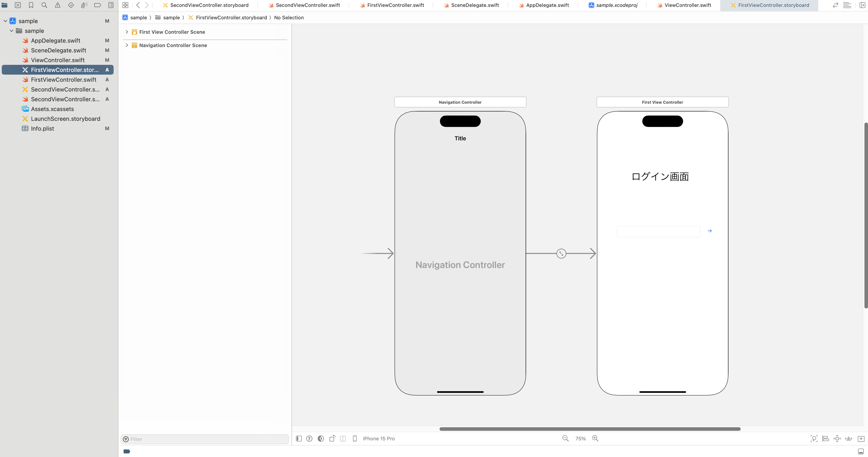Open the Issue navigator warning icon
This screenshot has width=868, height=457.
(x=58, y=5)
